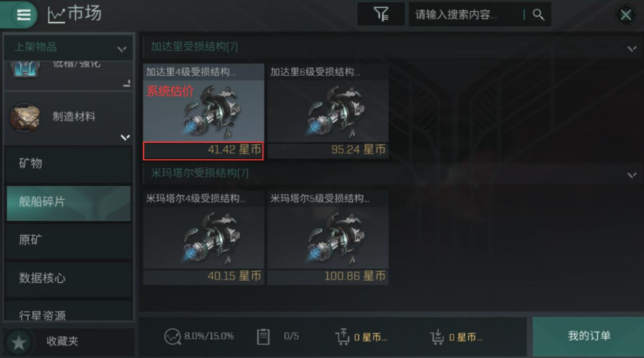Collapse the 米玛塔尔受损结构 group
Image resolution: width=644 pixels, height=358 pixels.
[x=632, y=175]
